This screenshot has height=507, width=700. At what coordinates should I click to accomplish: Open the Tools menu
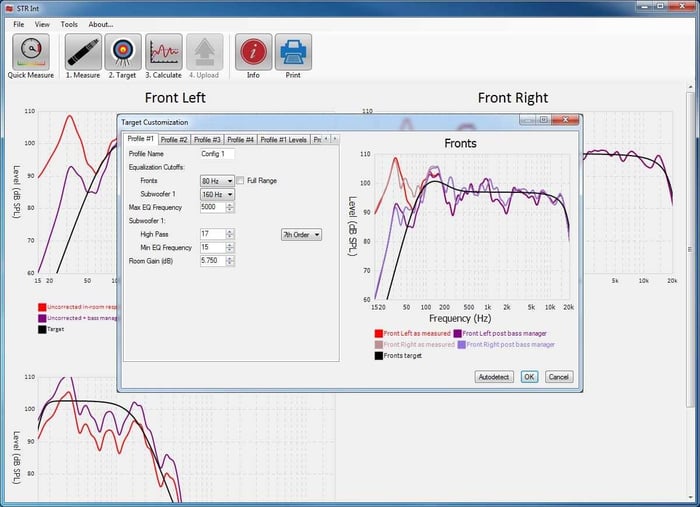pyautogui.click(x=69, y=24)
